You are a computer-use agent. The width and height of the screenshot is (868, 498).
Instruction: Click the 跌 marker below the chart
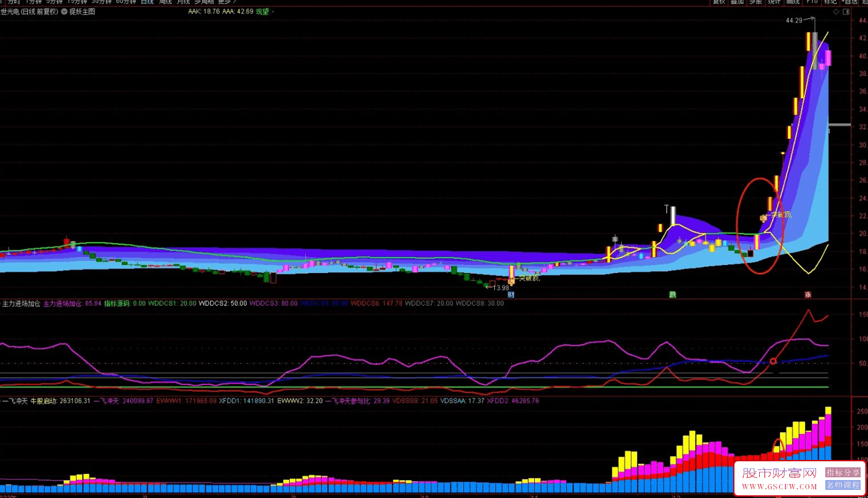click(x=672, y=294)
